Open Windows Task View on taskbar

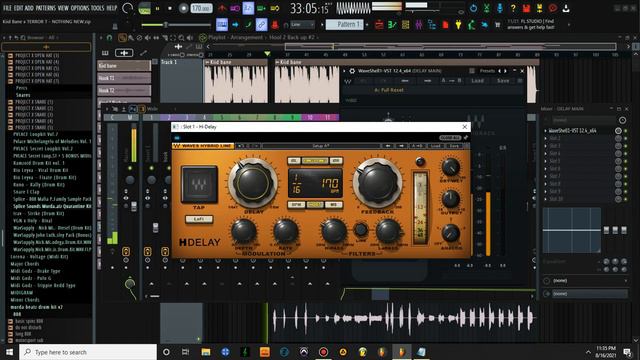pos(185,352)
